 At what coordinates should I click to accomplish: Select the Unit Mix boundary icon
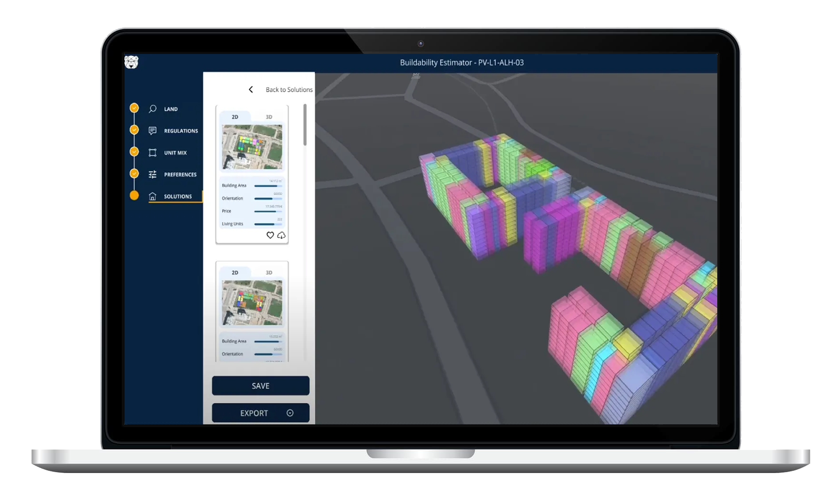[153, 152]
